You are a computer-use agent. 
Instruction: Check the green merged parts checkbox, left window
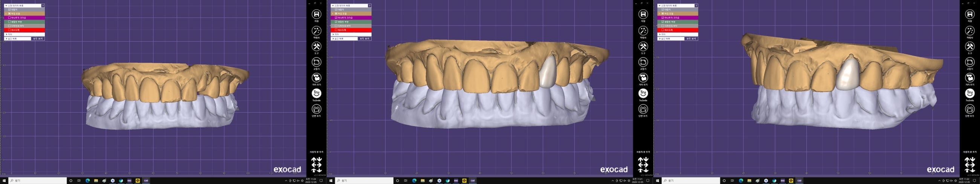[9, 22]
